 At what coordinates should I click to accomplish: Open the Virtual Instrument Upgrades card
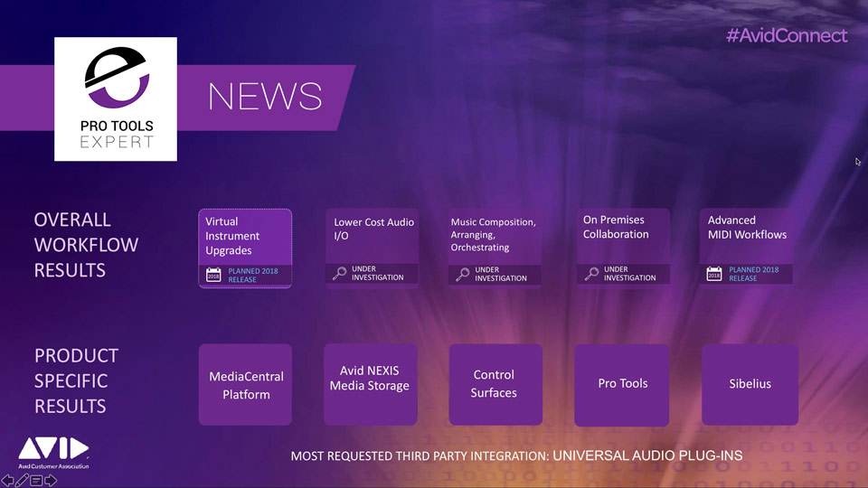tap(245, 249)
